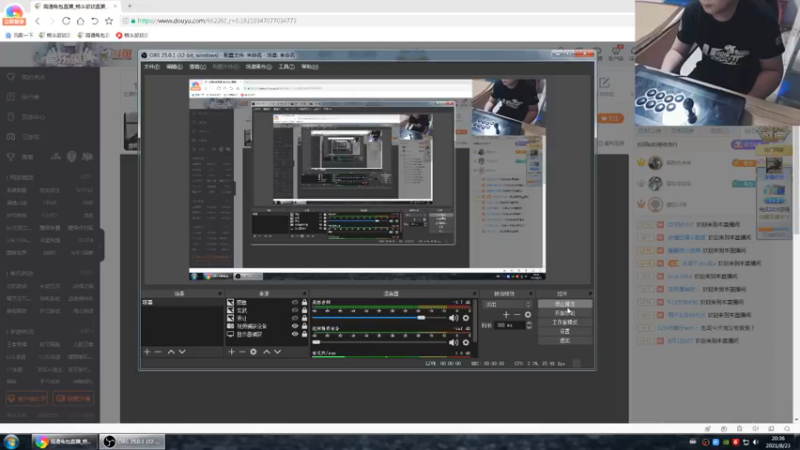Open the OBS Scene Collection (场景集合) menu
This screenshot has height=450, width=800.
[x=259, y=67]
